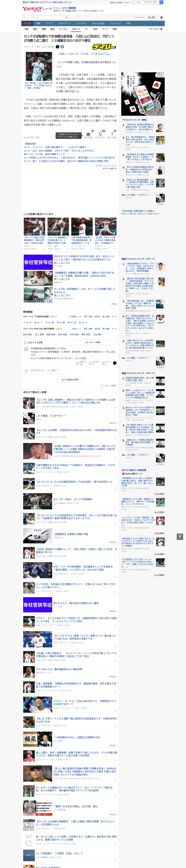Image resolution: width=186 pixels, height=868 pixels.
Task: Open the 経済 category tab
Action: click(52, 29)
